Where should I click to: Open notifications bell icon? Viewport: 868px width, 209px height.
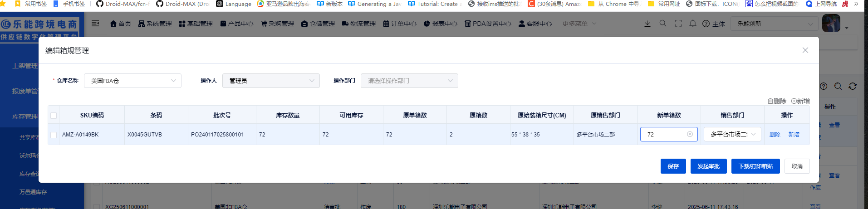pyautogui.click(x=693, y=23)
